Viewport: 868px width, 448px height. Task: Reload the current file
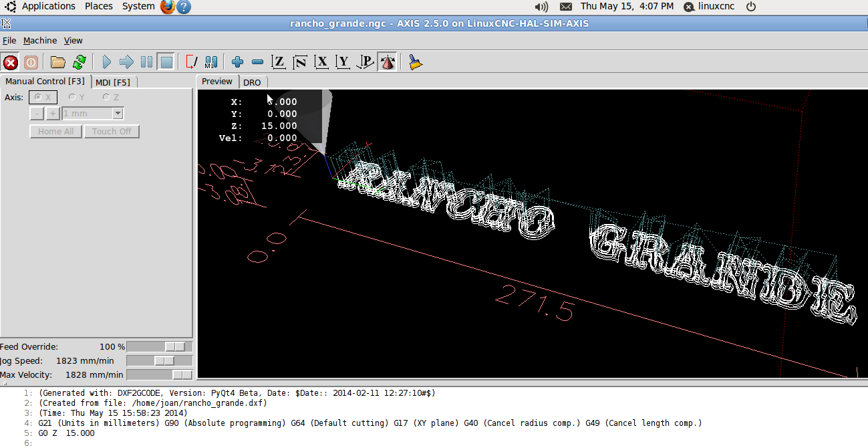(79, 63)
